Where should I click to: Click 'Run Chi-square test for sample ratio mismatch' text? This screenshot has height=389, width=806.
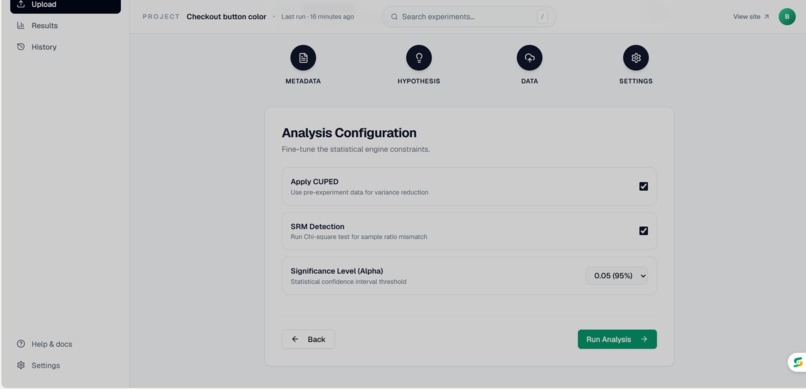[x=359, y=237]
